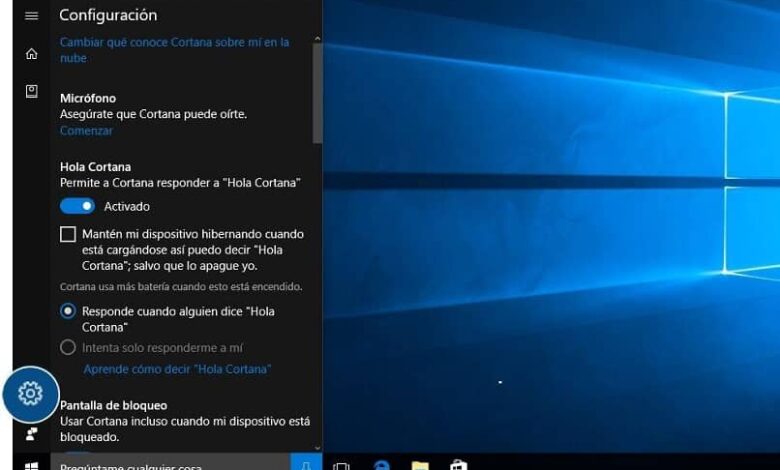Go to Cortana Home icon
Image resolution: width=780 pixels, height=470 pixels.
click(x=31, y=53)
